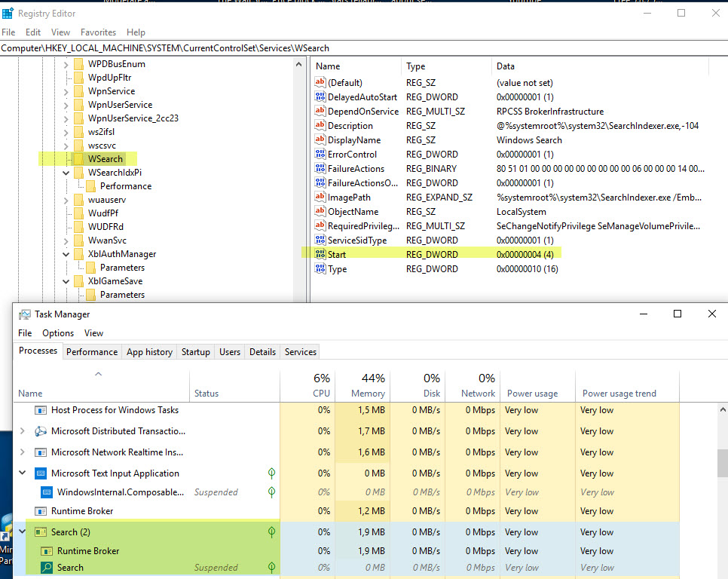728x579 pixels.
Task: Expand Microsoft Distributed Transaction process group
Action: tap(23, 431)
